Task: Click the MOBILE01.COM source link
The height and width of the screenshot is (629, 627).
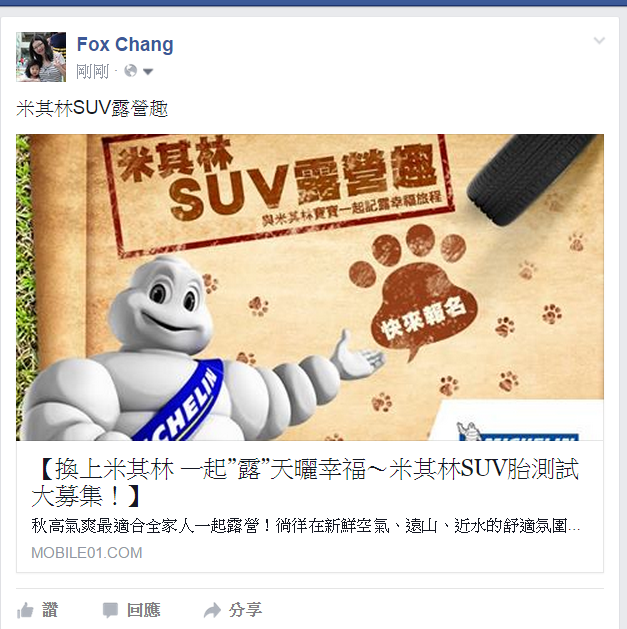Action: pyautogui.click(x=87, y=553)
